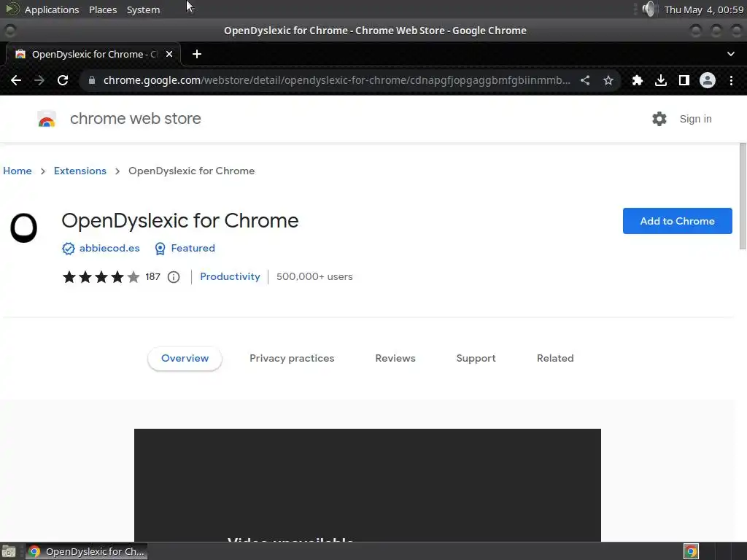
Task: Open the Extensions puzzle menu
Action: (637, 80)
